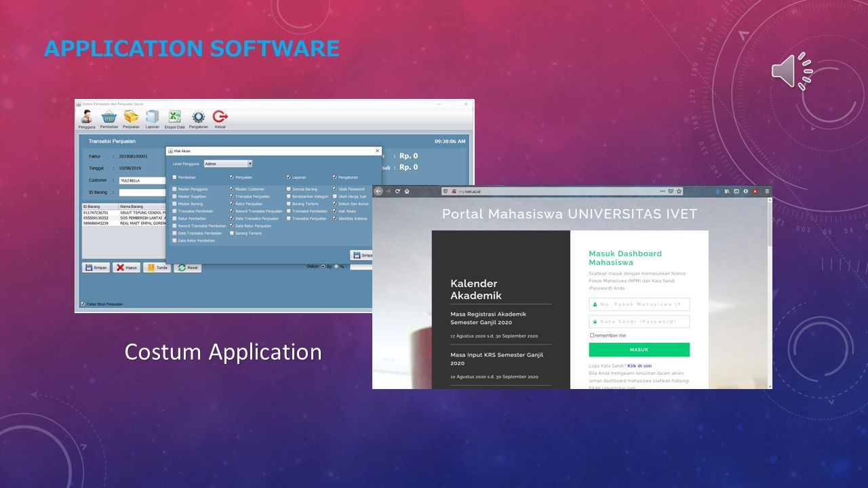Screen dimensions: 868x488
Task: Click the Kata Sandi password field
Action: 639,322
